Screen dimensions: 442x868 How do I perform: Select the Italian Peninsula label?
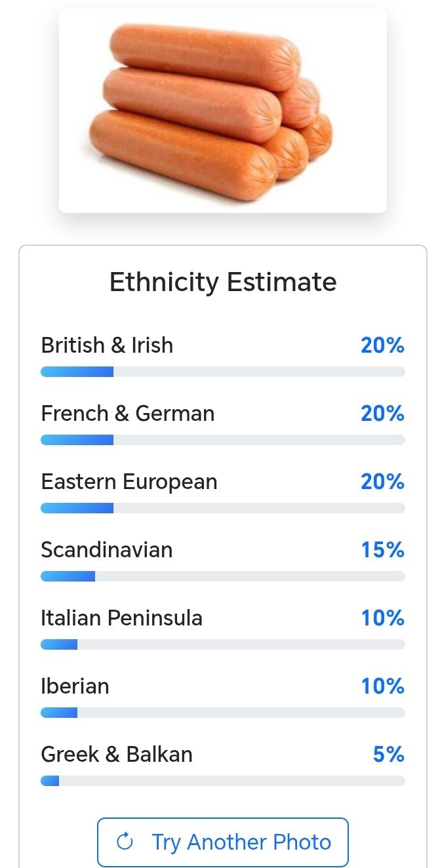coord(121,618)
